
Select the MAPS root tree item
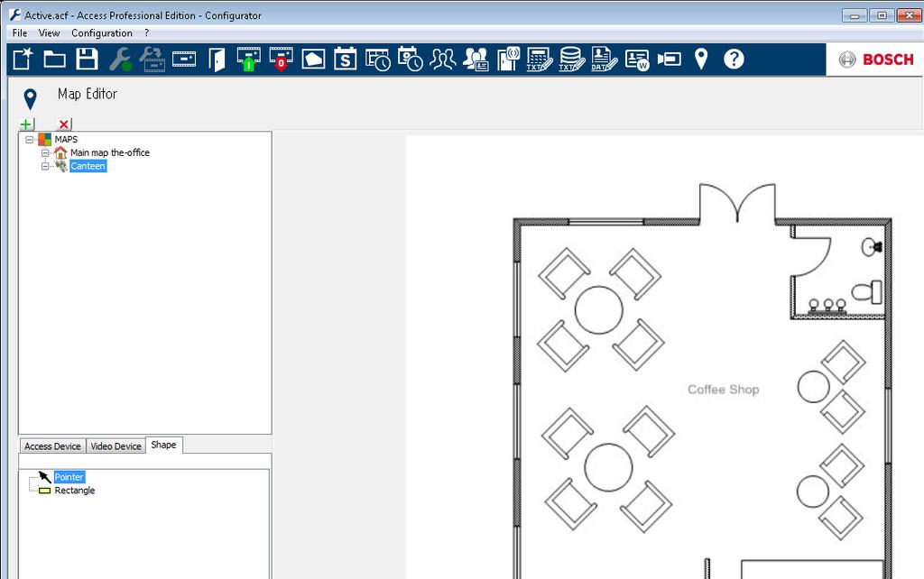(66, 140)
